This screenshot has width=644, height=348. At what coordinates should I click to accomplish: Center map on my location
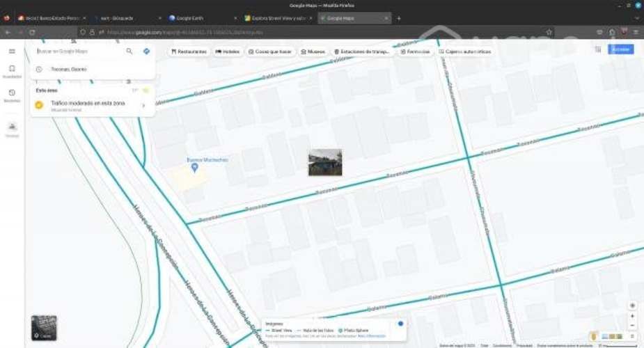point(632,306)
